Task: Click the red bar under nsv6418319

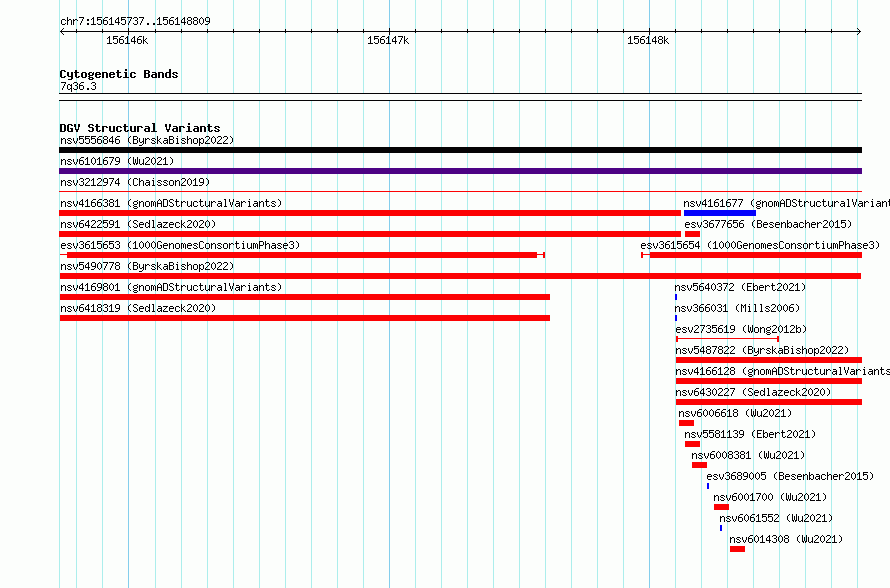Action: [x=305, y=318]
